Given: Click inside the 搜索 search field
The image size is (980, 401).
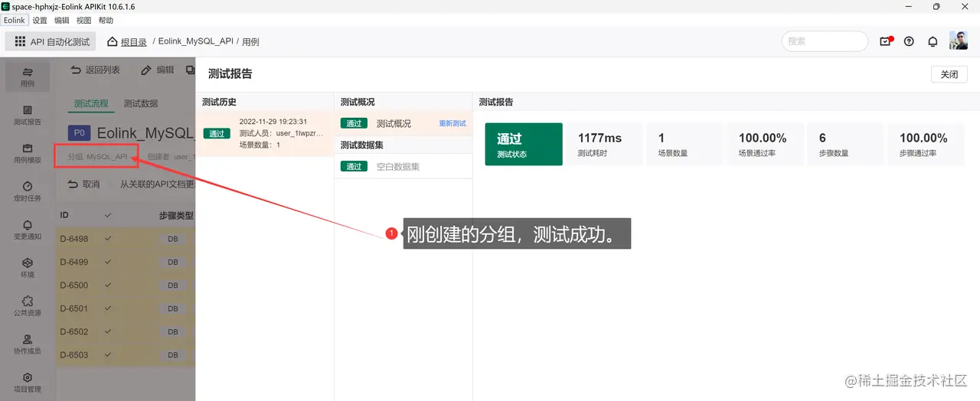Looking at the screenshot, I should pyautogui.click(x=825, y=41).
